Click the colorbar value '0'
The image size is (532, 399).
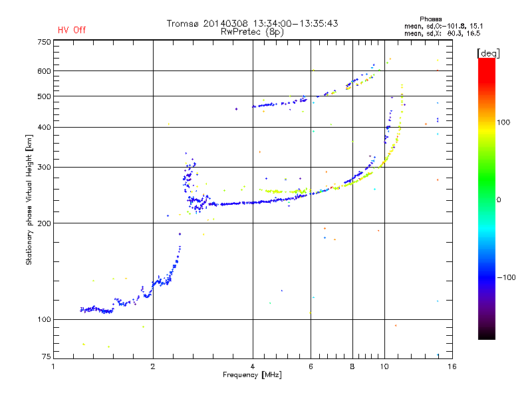(499, 200)
